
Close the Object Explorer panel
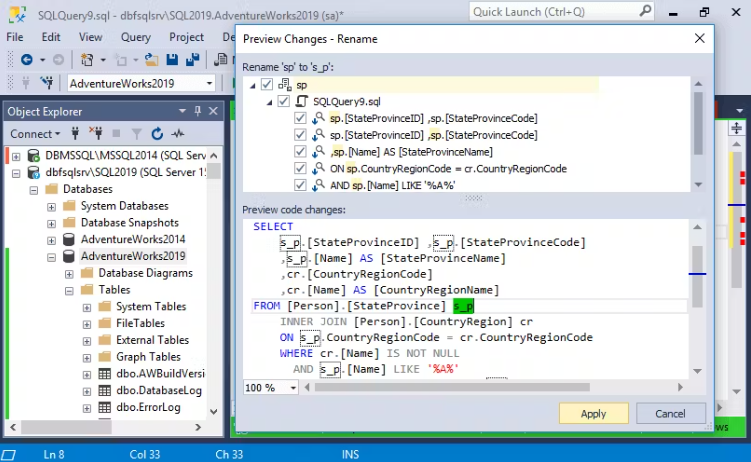[x=214, y=111]
